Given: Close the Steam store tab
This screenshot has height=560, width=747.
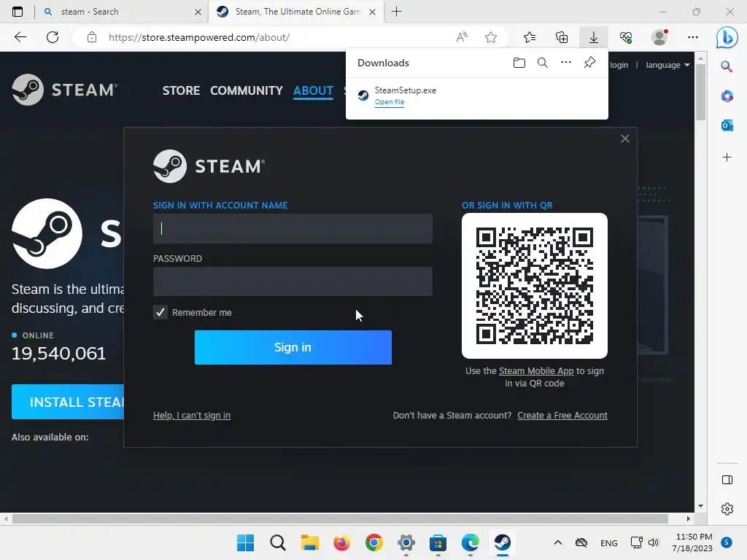Looking at the screenshot, I should [373, 12].
